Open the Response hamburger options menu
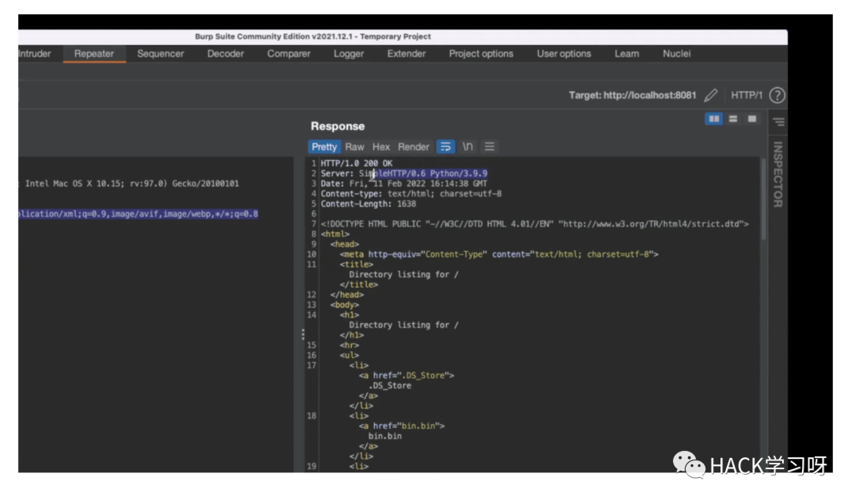The height and width of the screenshot is (504, 856). (489, 147)
